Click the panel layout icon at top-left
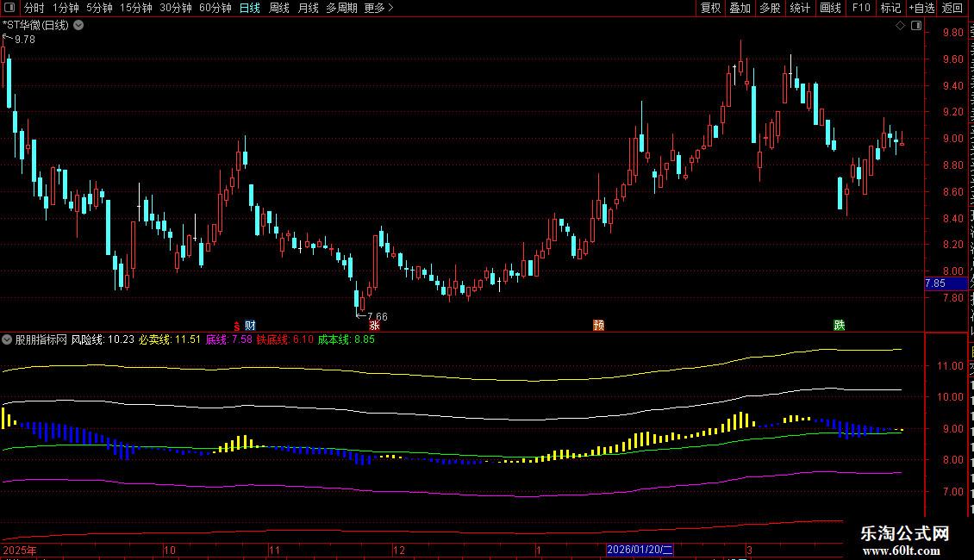Screen dimensions: 974x560 [9, 8]
